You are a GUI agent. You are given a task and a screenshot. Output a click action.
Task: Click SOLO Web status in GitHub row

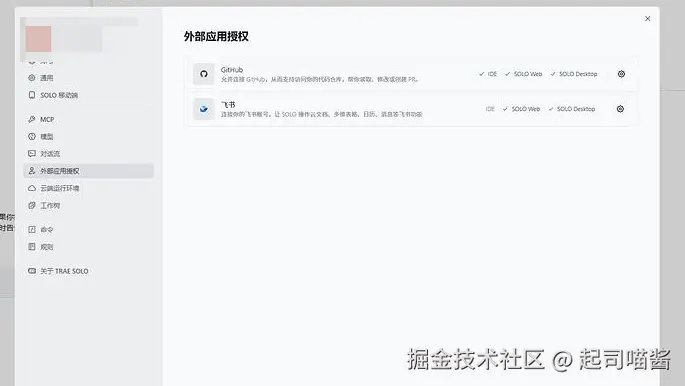pos(523,74)
